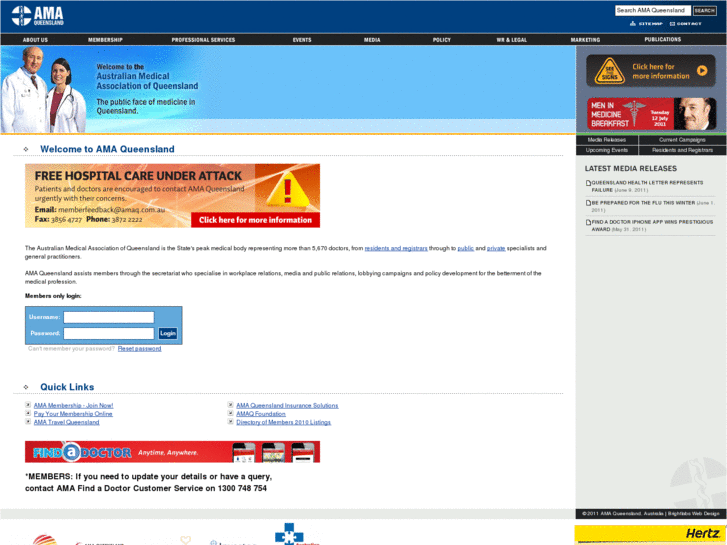This screenshot has width=727, height=545.
Task: Click document icon for Flu This Winter release
Action: [588, 203]
